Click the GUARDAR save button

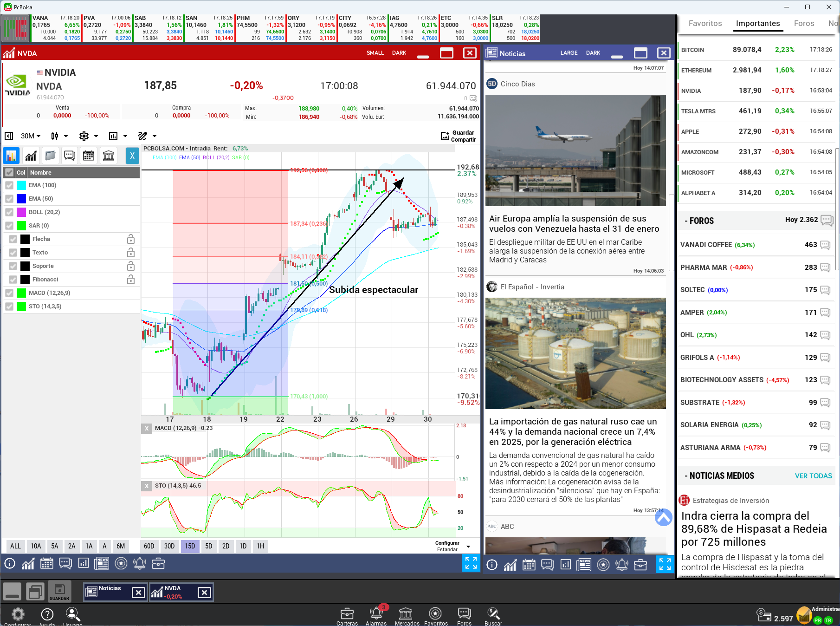(59, 591)
